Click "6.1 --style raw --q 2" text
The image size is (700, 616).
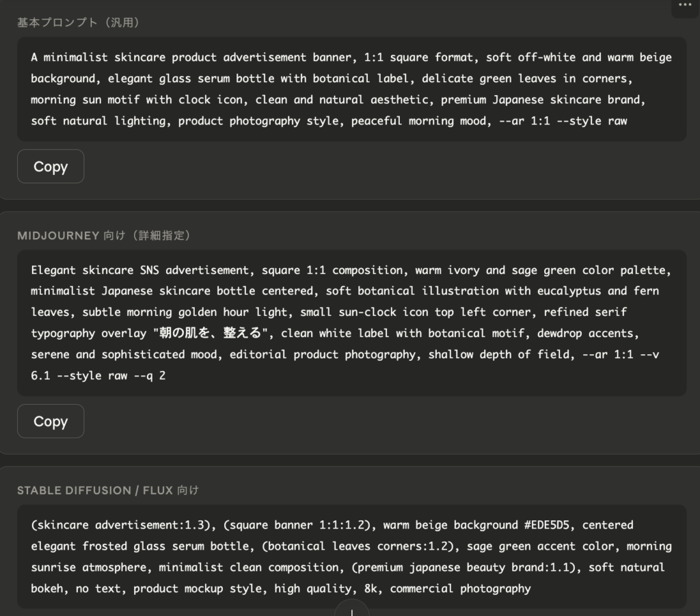pyautogui.click(x=98, y=376)
